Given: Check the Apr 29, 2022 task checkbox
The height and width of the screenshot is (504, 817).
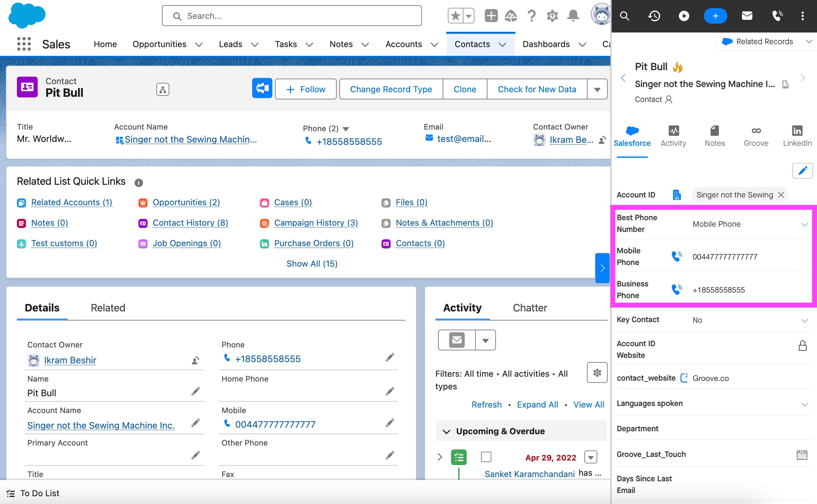Looking at the screenshot, I should (x=486, y=457).
